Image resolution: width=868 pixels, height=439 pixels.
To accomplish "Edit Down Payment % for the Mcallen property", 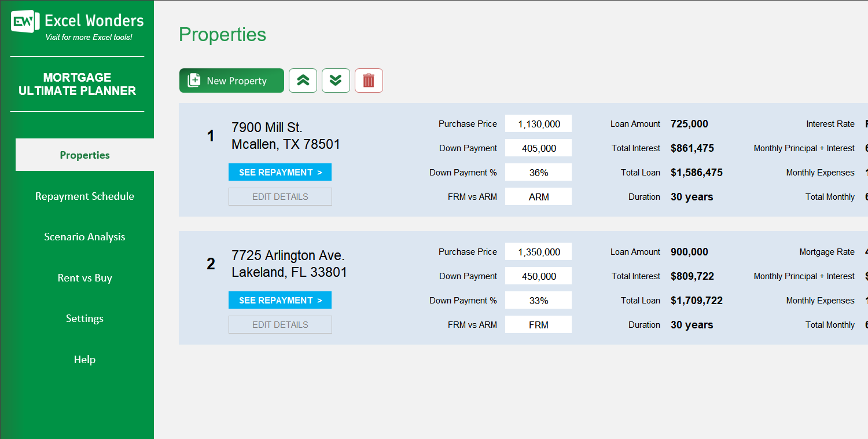I will click(538, 172).
